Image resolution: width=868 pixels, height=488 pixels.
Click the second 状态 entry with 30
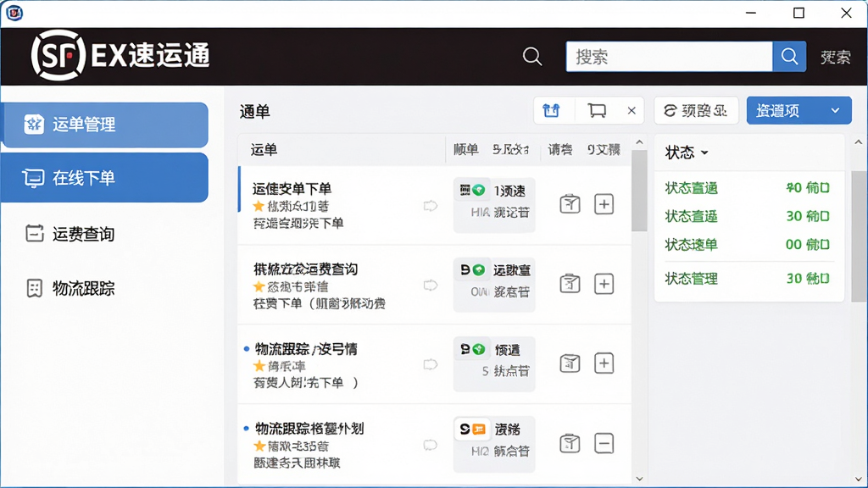click(748, 216)
